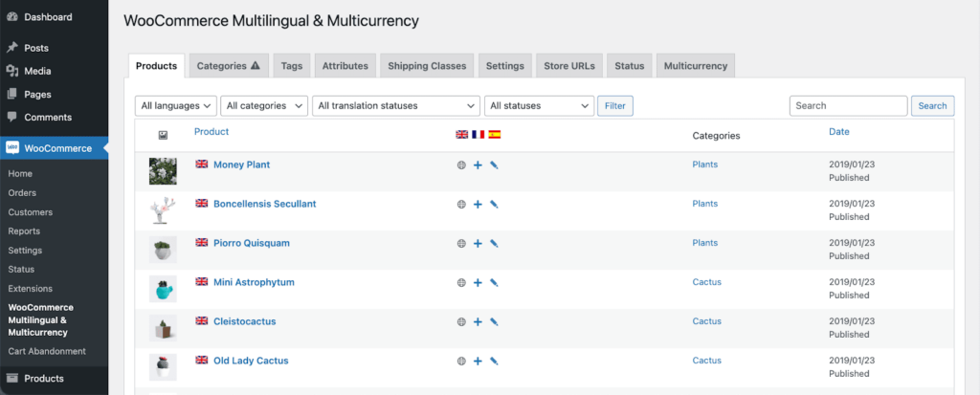Switch to the Multicurrency tab

coord(696,66)
